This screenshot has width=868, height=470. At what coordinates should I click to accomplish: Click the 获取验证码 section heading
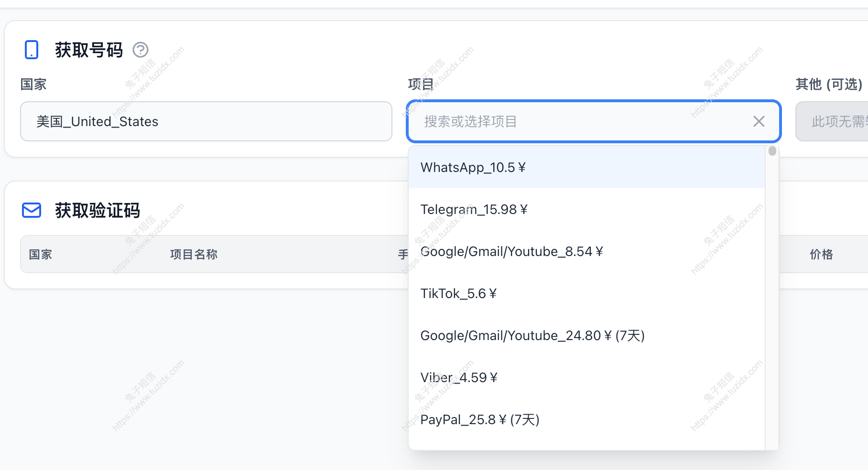click(x=98, y=210)
